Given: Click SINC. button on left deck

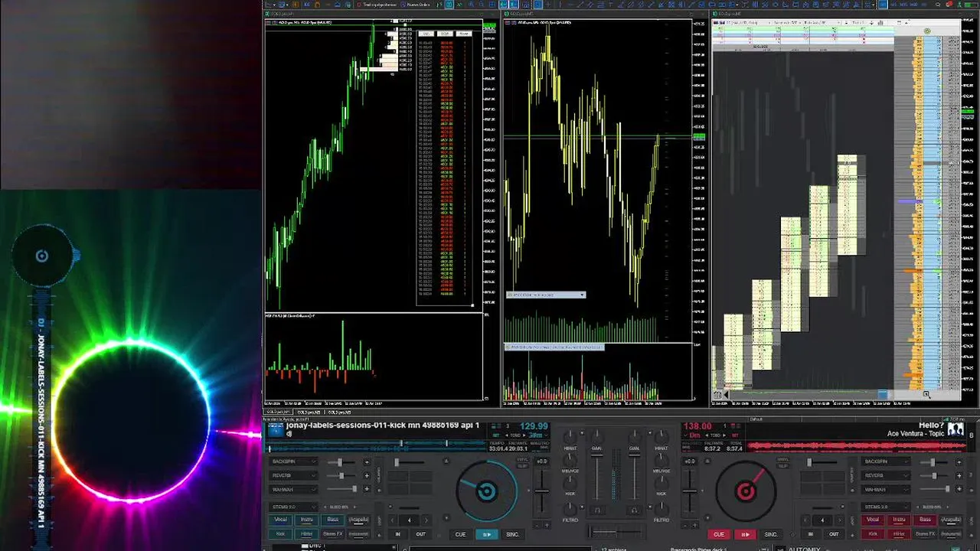Looking at the screenshot, I should [513, 534].
